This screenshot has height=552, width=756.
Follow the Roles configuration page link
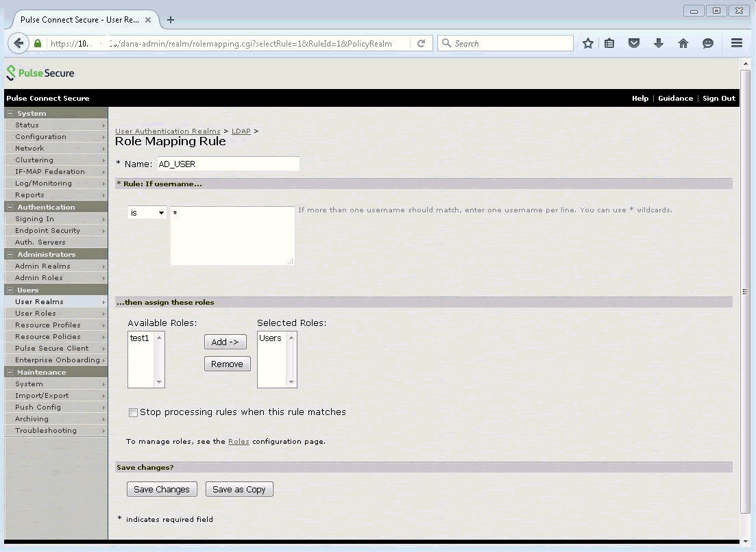(239, 442)
